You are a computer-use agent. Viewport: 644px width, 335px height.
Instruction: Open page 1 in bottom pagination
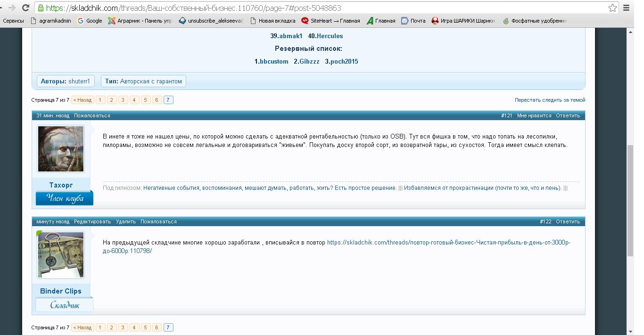pyautogui.click(x=100, y=327)
